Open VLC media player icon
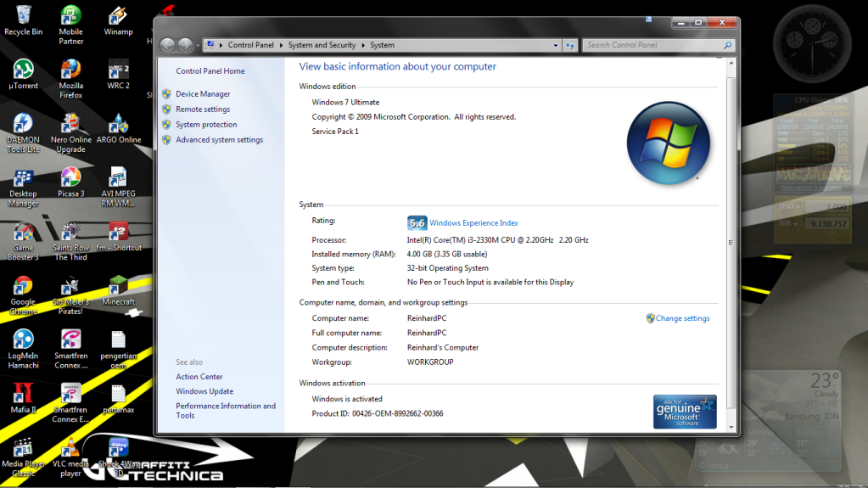 tap(70, 457)
